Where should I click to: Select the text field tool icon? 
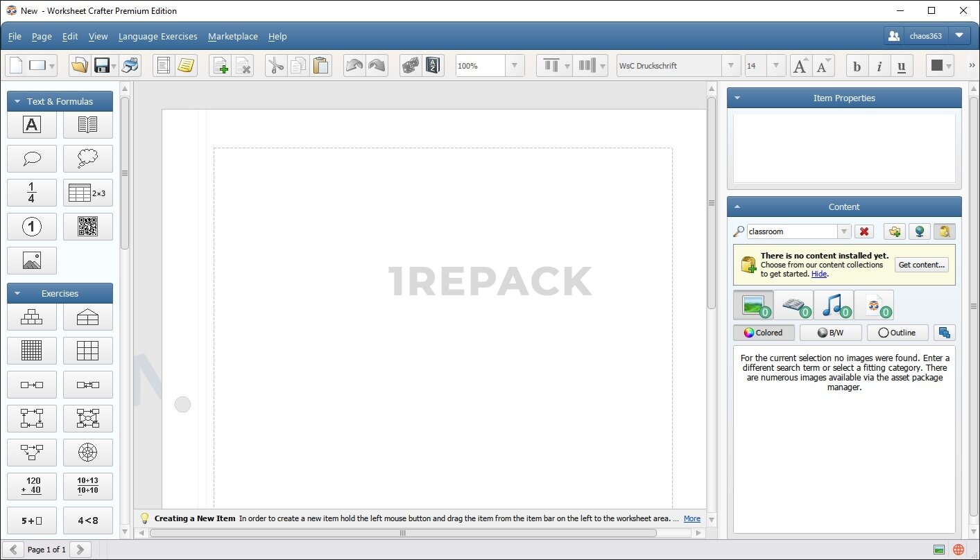(x=32, y=125)
